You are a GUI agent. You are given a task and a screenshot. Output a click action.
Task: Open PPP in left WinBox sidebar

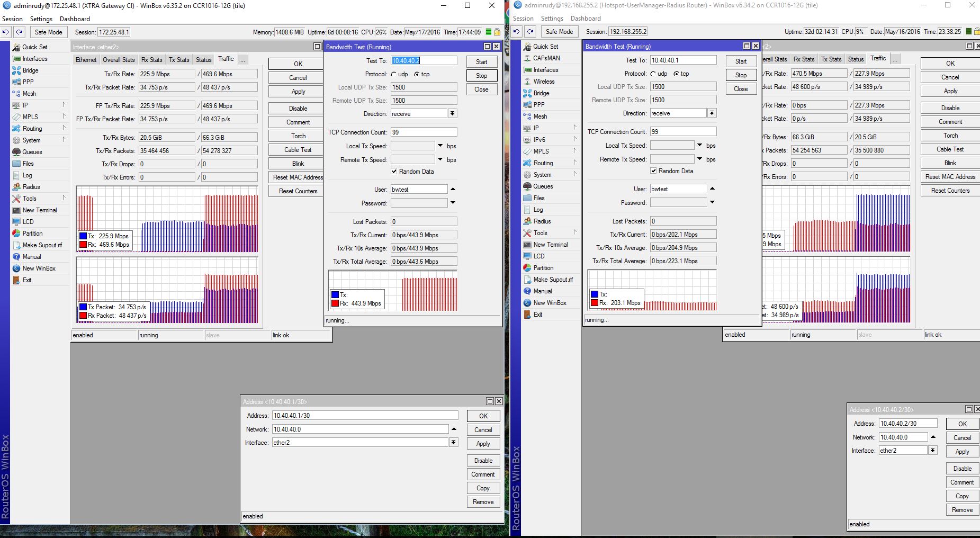coord(28,82)
